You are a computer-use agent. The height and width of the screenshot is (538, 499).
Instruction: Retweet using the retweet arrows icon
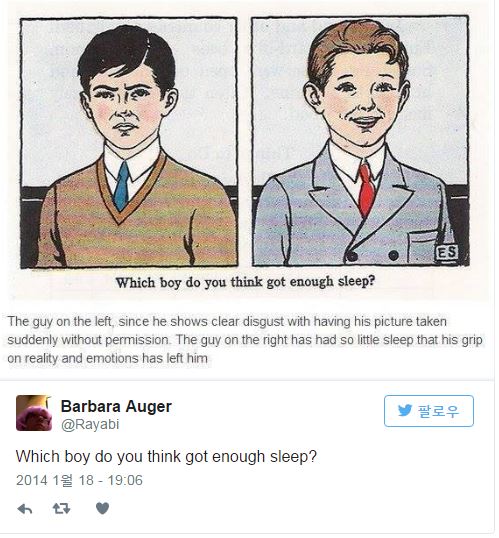point(62,508)
